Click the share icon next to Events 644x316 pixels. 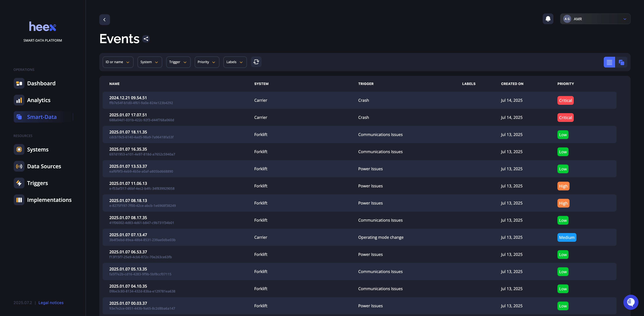146,39
